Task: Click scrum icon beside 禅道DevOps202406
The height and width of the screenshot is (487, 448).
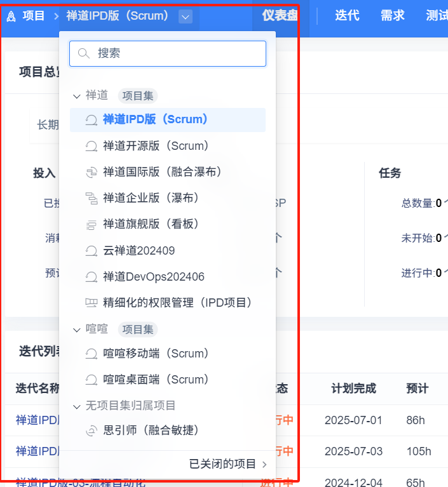Action: point(92,277)
